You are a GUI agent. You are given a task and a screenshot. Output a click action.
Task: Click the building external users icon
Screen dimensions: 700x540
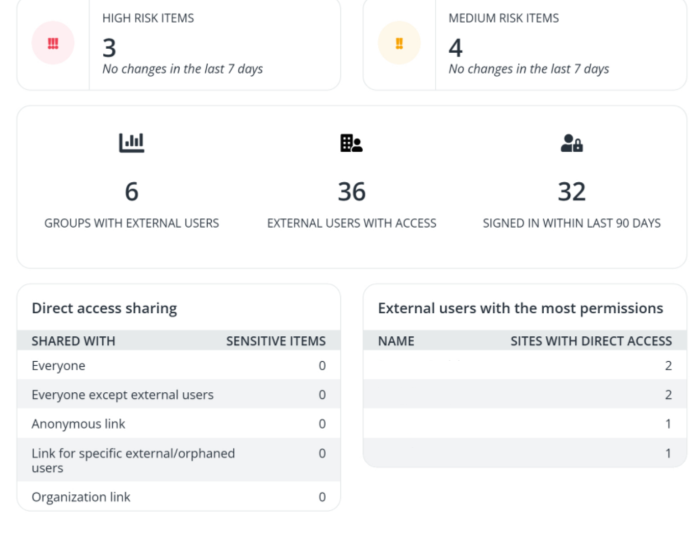pos(351,144)
